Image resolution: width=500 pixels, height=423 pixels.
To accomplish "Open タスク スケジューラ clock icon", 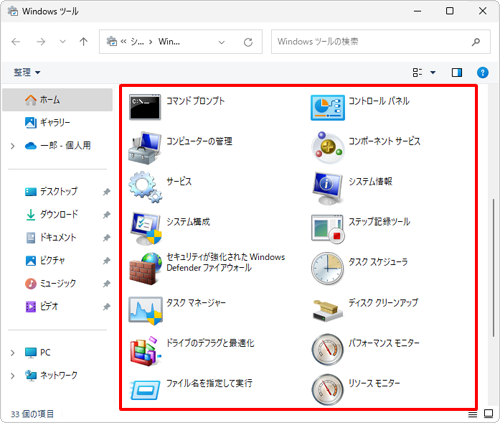I will [327, 269].
